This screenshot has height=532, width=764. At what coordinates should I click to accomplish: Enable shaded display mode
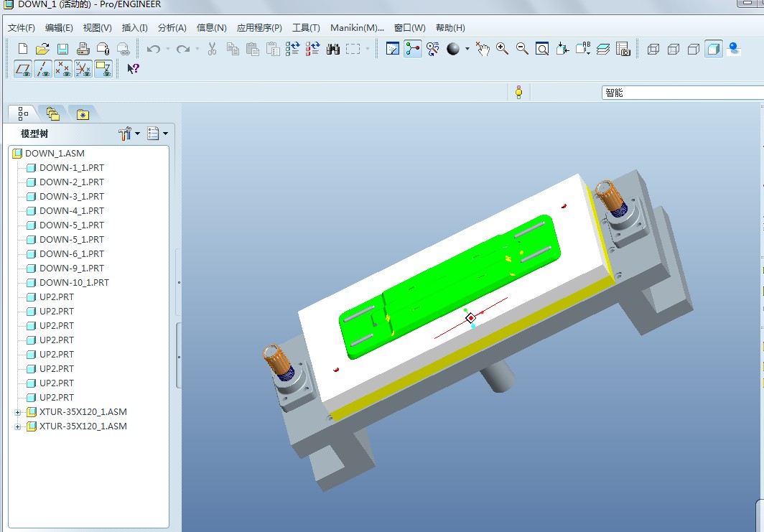[713, 49]
